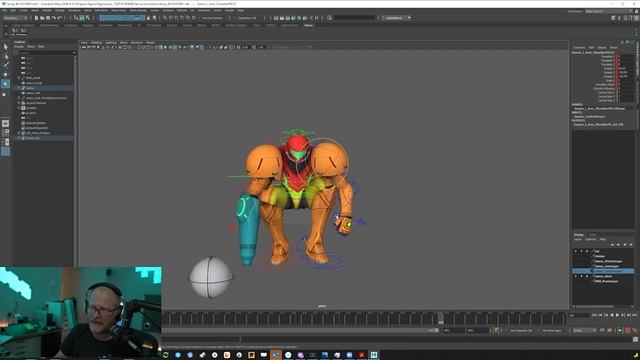Enable Snap to Points icon
Viewport: 640px width, 360px height.
coord(176,18)
